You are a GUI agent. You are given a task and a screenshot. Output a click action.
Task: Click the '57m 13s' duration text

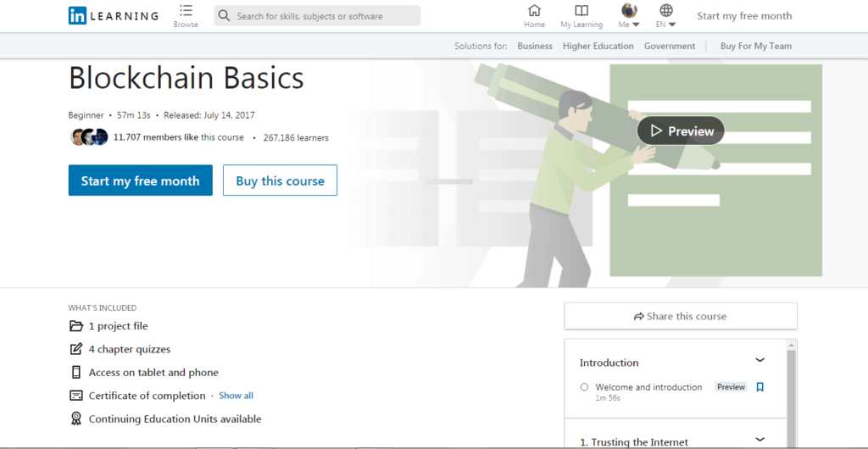click(134, 115)
